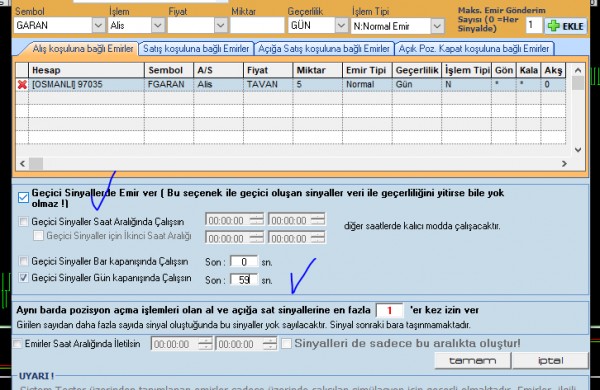The height and width of the screenshot is (390, 600).
Task: Open Açığa Satış koşuluna bağlı Emirler tab
Action: pos(324,49)
